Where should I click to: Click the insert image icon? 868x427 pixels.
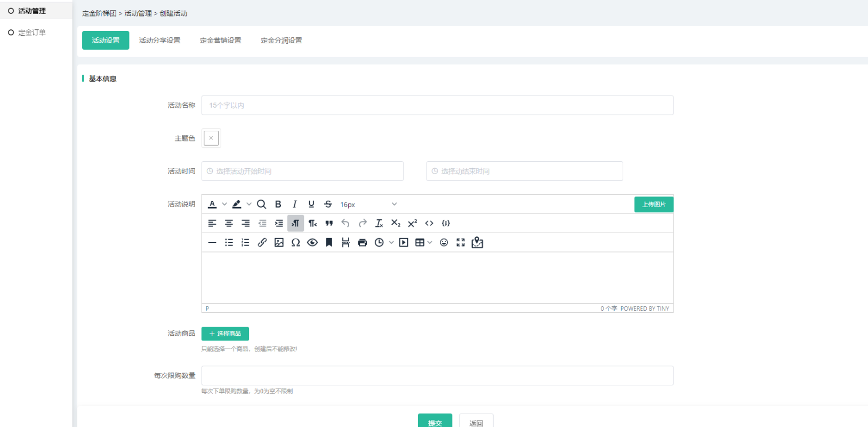(279, 243)
